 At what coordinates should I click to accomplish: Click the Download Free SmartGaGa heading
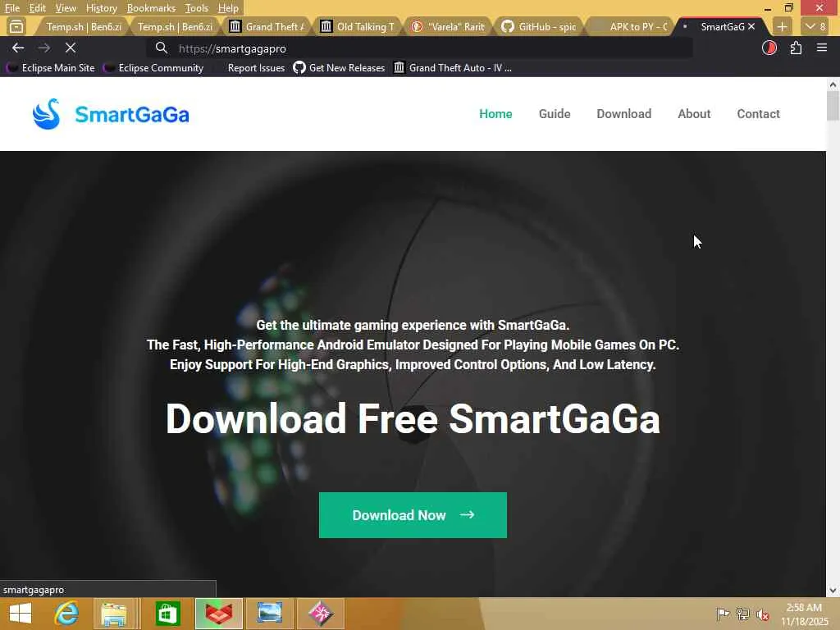click(x=413, y=418)
